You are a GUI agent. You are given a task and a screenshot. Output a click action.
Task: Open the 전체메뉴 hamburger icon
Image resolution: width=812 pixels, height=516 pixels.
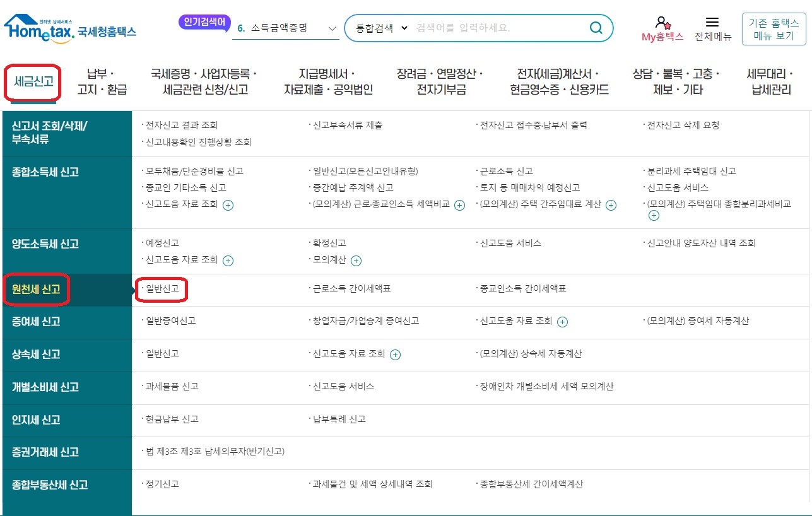tap(712, 22)
